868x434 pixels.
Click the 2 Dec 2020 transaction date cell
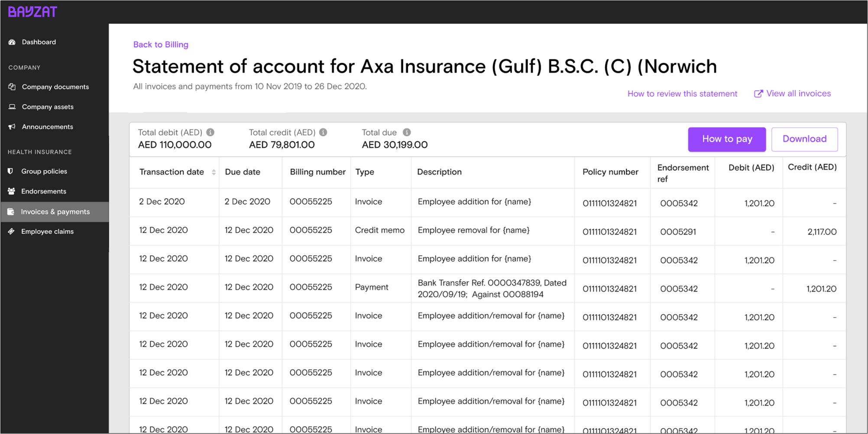tap(162, 202)
